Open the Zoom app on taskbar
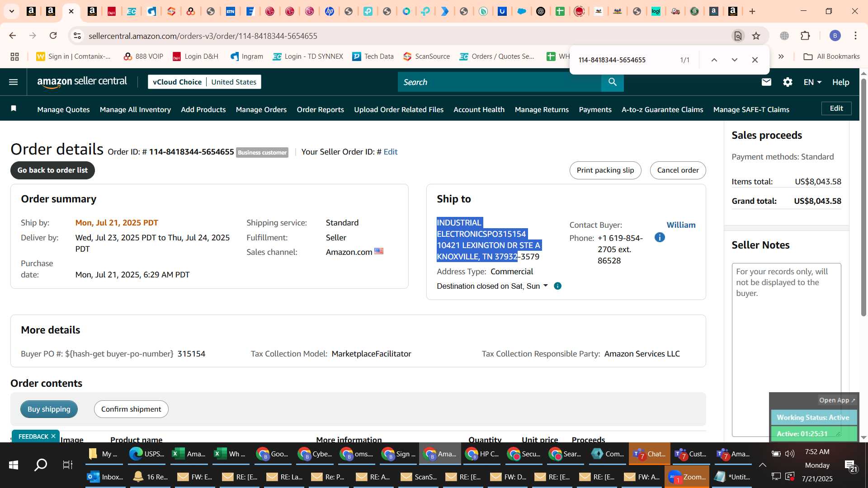Viewport: 868px width, 488px height. tap(687, 477)
